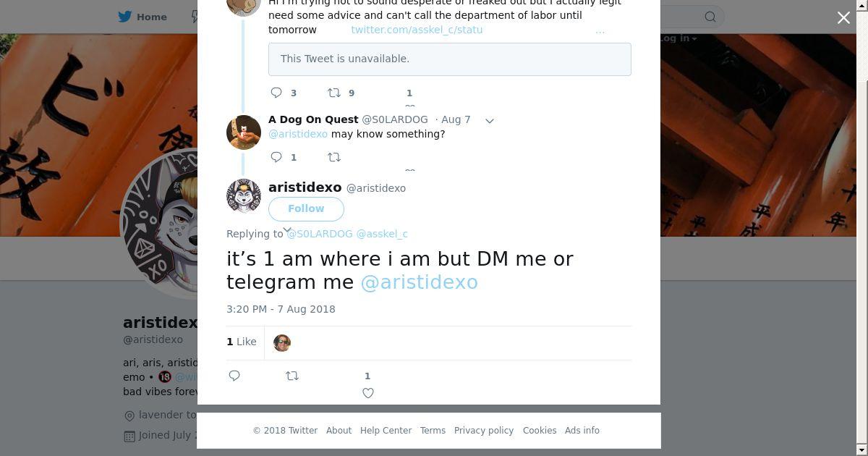
Task: Reply to A Dog On Quest's tweet
Action: click(x=276, y=157)
